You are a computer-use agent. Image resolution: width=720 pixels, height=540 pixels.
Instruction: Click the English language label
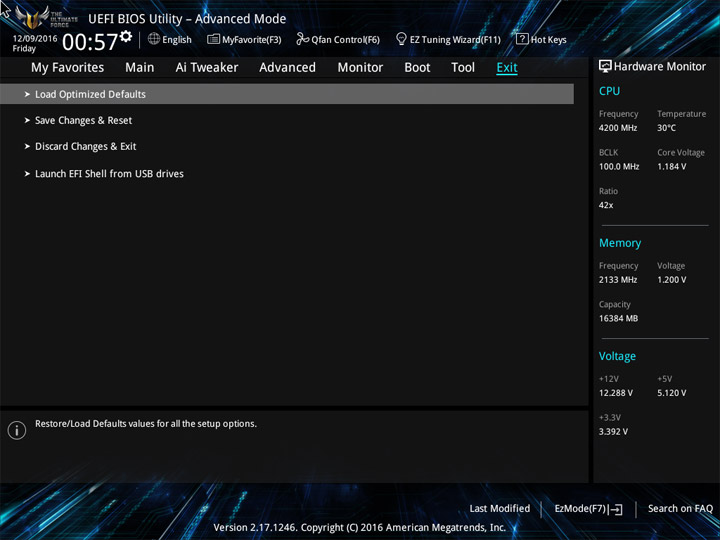point(177,39)
